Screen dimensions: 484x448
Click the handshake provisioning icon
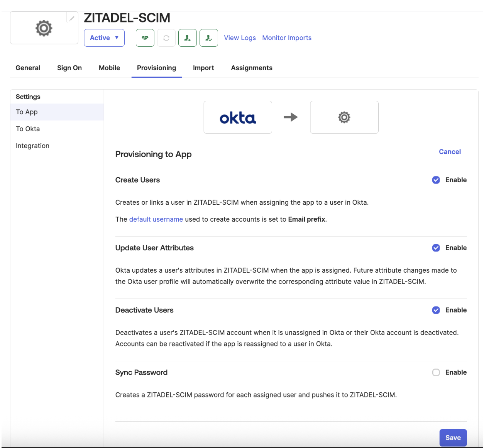pyautogui.click(x=145, y=38)
